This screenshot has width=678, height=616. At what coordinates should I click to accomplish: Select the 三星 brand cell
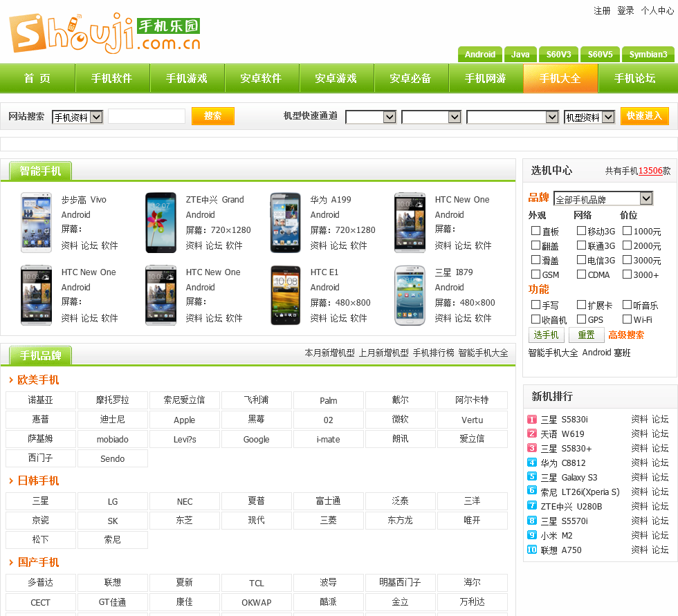pyautogui.click(x=41, y=501)
